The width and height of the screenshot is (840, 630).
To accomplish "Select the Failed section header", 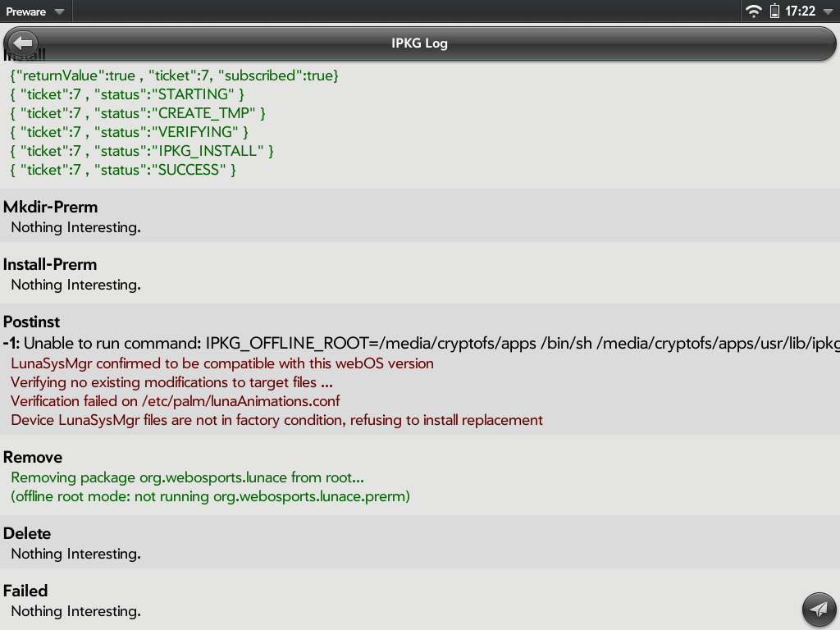I will 25,591.
